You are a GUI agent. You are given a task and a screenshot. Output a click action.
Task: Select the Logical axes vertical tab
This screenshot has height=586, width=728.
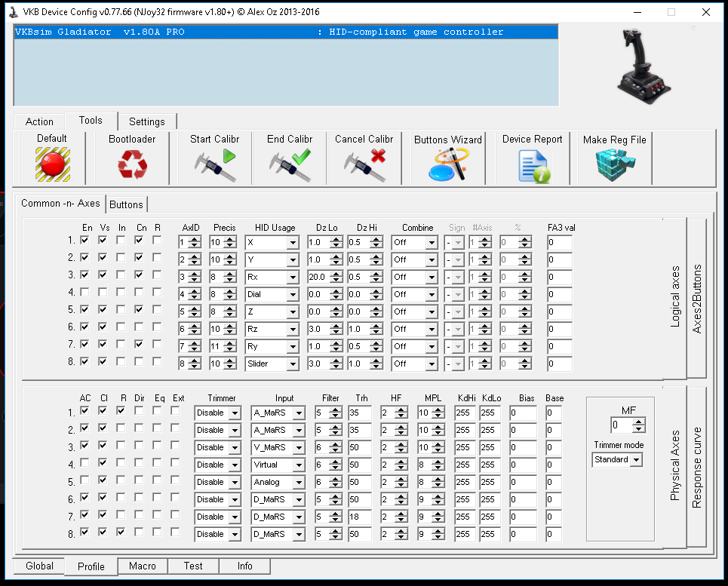point(674,297)
